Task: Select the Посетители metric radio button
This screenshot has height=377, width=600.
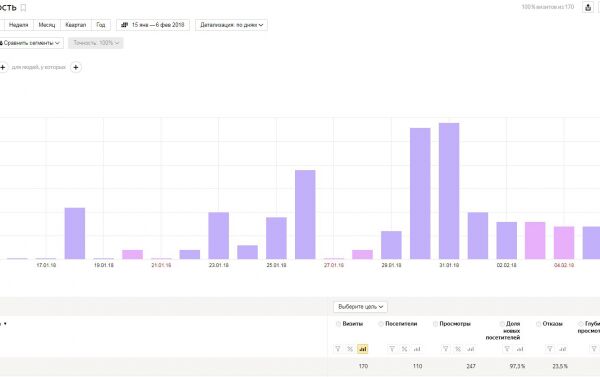Action: tap(381, 324)
